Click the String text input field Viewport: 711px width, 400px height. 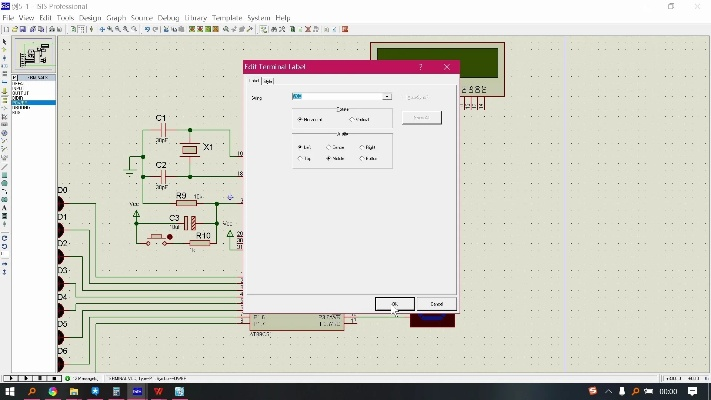[x=336, y=97]
